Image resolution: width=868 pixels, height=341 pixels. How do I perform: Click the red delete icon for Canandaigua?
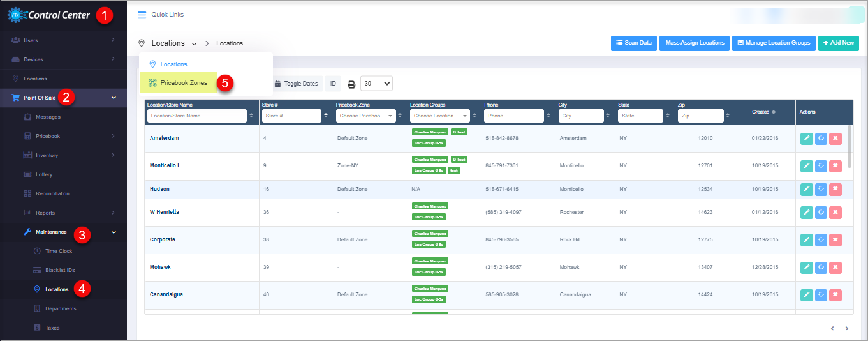click(835, 294)
